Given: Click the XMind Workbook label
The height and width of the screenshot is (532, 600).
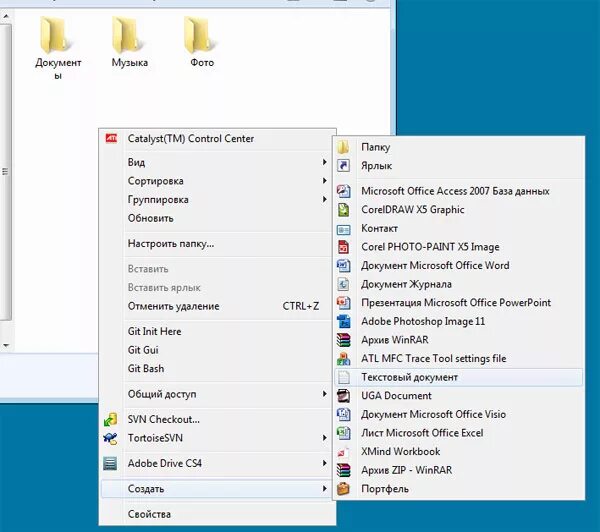Looking at the screenshot, I should pyautogui.click(x=401, y=452).
